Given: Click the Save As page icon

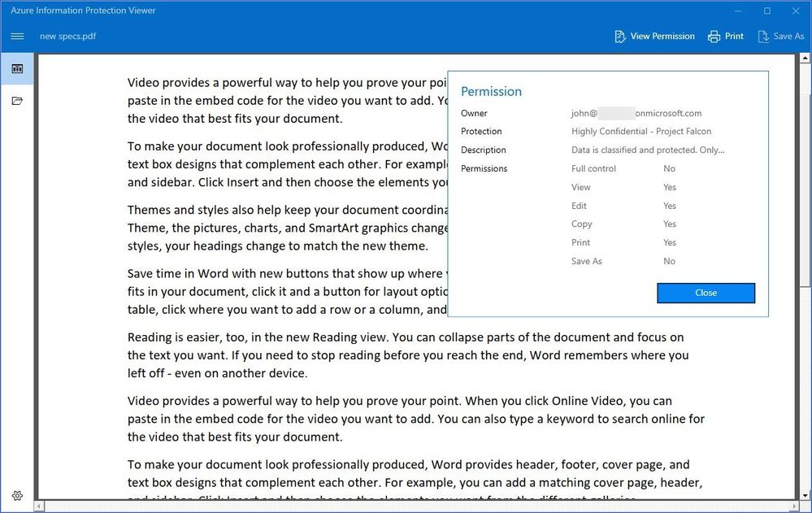Looking at the screenshot, I should click(762, 37).
